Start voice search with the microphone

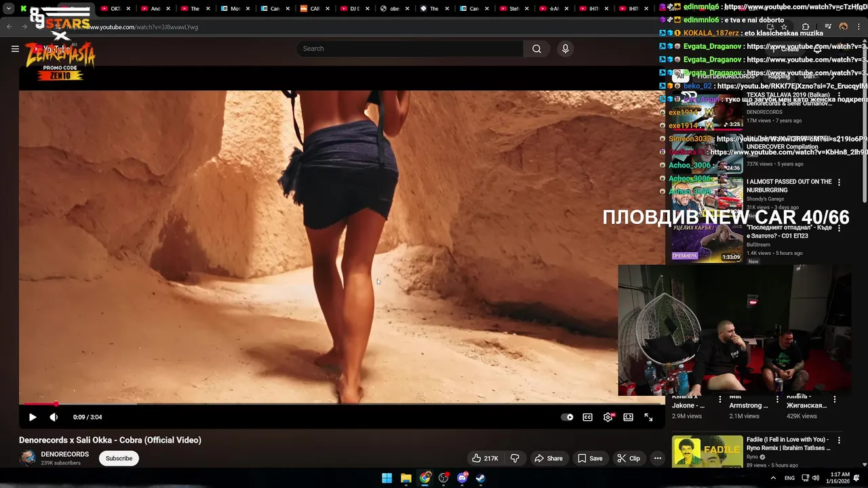565,49
